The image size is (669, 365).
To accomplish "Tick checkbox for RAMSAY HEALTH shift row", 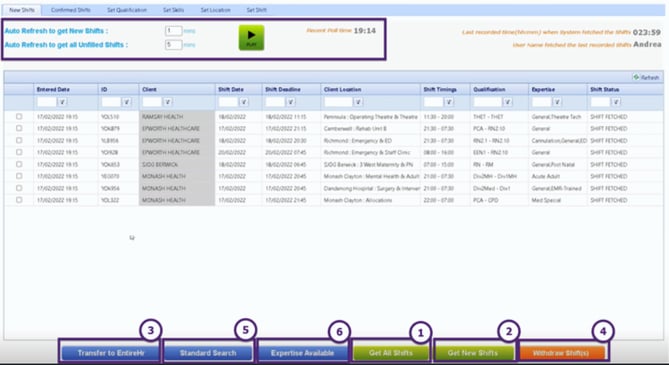I will tap(19, 117).
